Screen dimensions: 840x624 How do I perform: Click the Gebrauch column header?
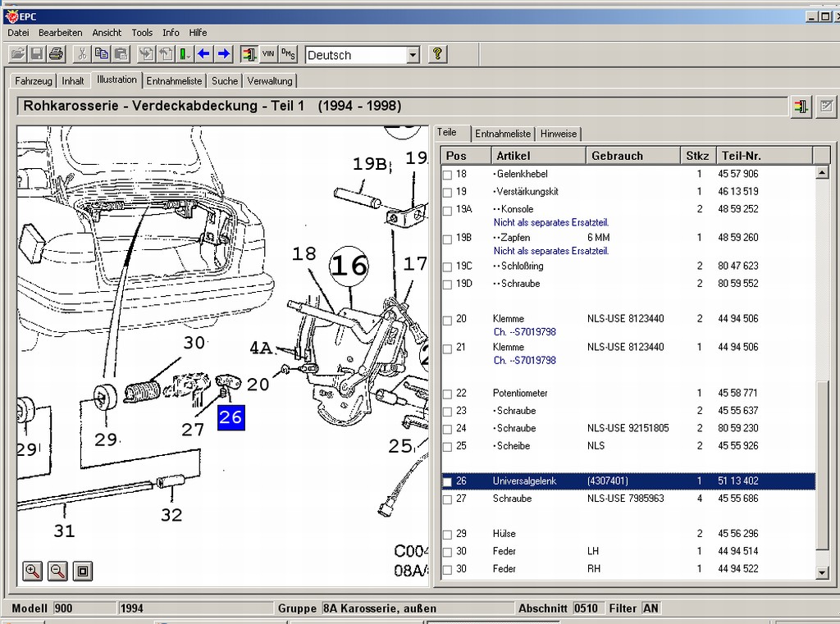tap(632, 156)
